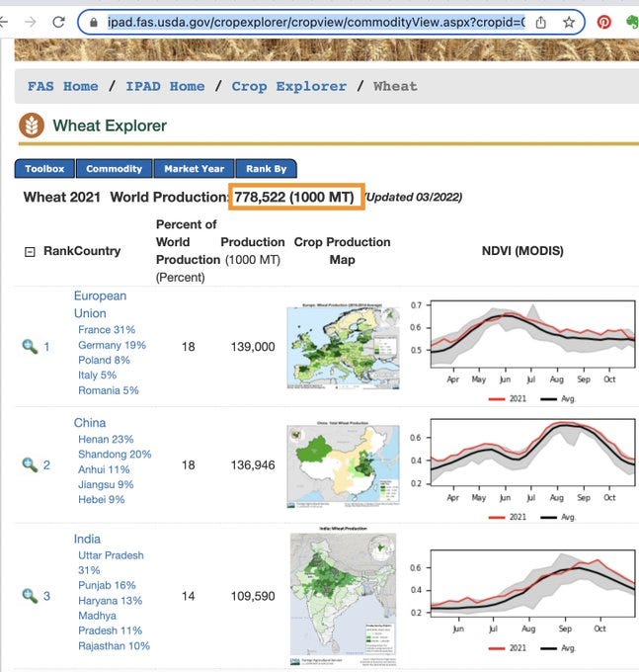Zoom into India with magnifier icon
Image resolution: width=639 pixels, height=672 pixels.
(30, 595)
